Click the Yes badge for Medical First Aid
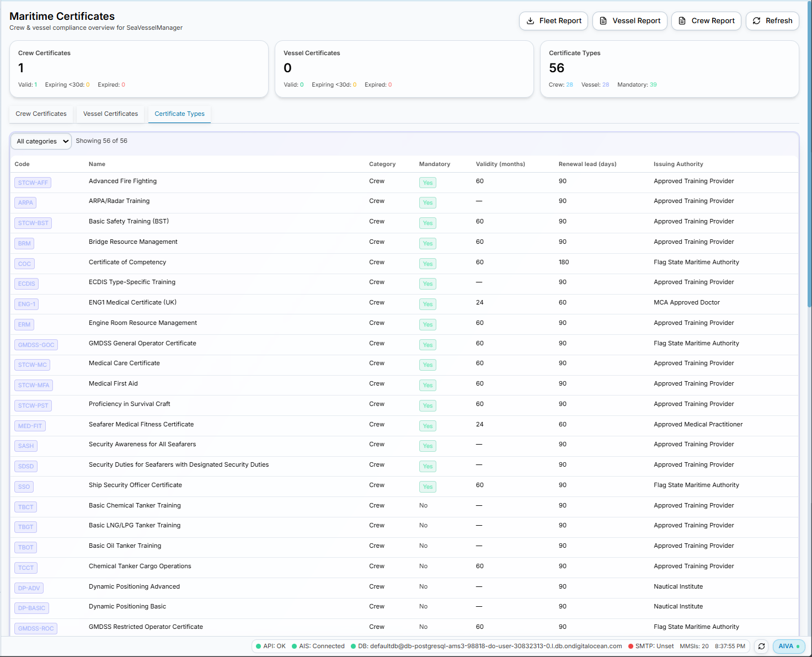This screenshot has height=657, width=812. pyautogui.click(x=428, y=385)
